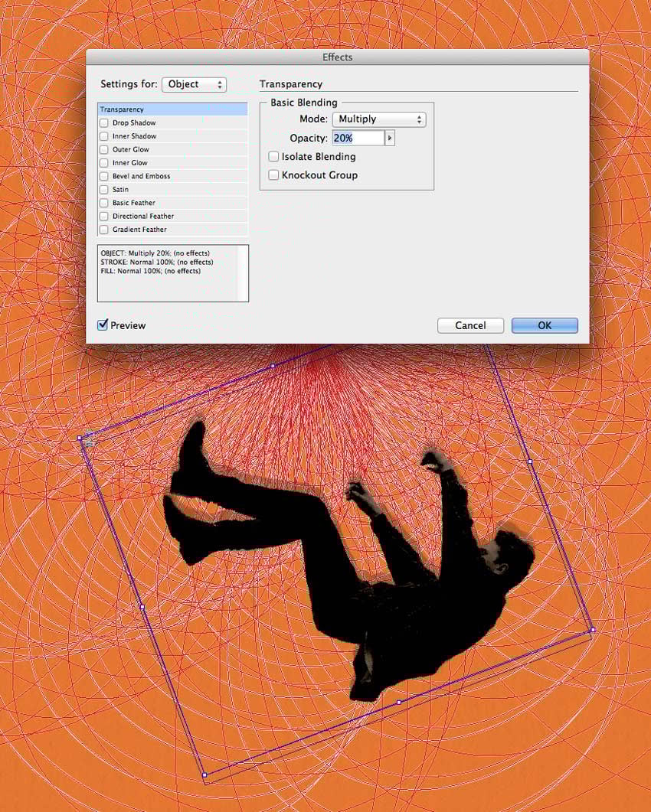Check the Isolate Blending option

(x=273, y=156)
